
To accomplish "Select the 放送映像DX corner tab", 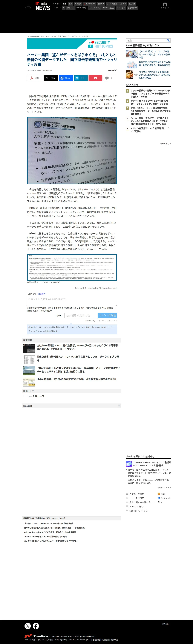I will click(x=132, y=8).
